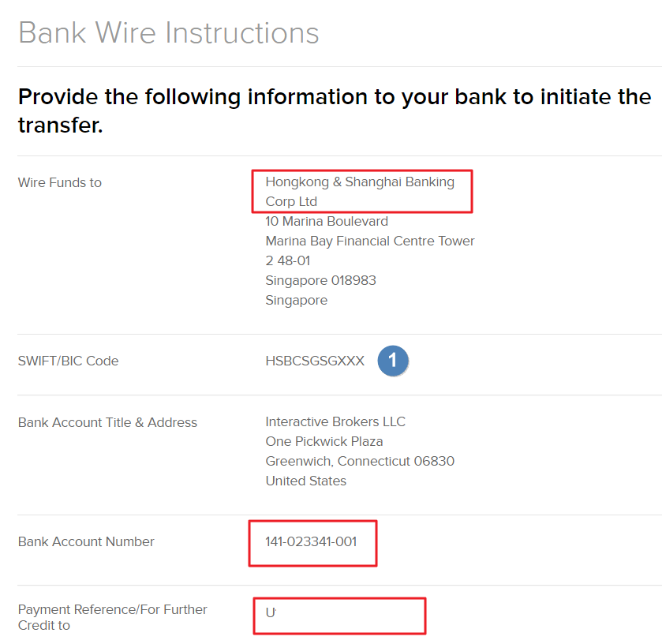662x644 pixels.
Task: Click the Wire Funds to label
Action: click(60, 182)
